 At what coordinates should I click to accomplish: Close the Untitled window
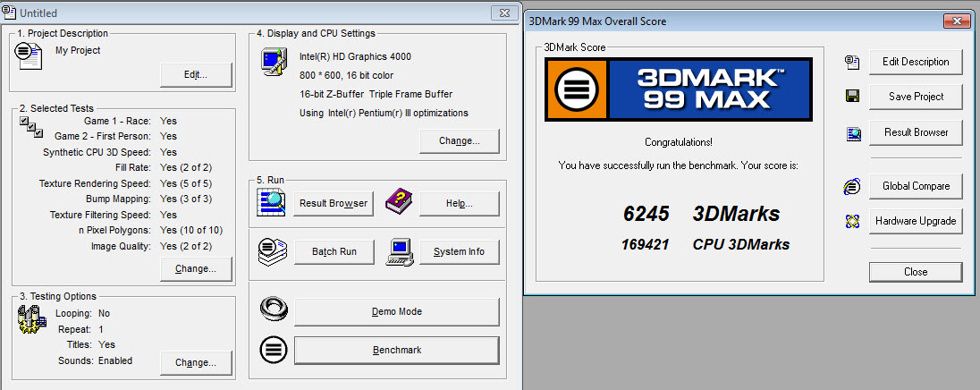505,12
